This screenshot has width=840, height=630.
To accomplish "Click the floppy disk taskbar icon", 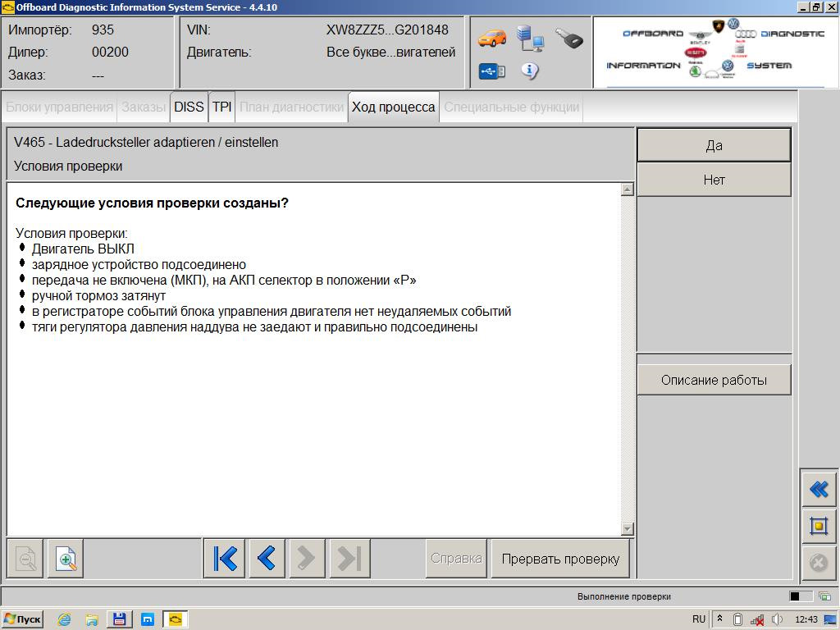I will 120,619.
